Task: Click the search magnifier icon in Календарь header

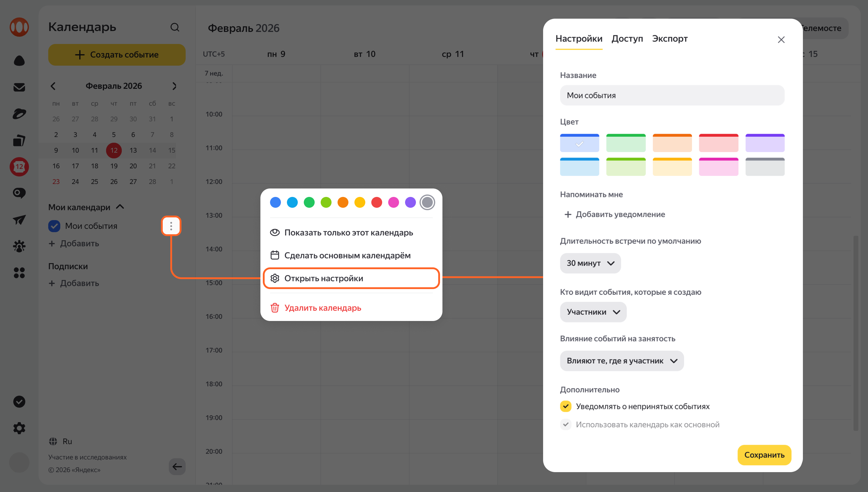Action: [175, 27]
